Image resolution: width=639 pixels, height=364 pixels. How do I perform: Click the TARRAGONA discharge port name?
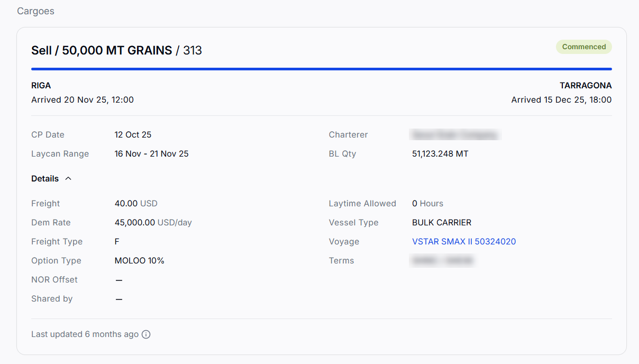(x=586, y=85)
